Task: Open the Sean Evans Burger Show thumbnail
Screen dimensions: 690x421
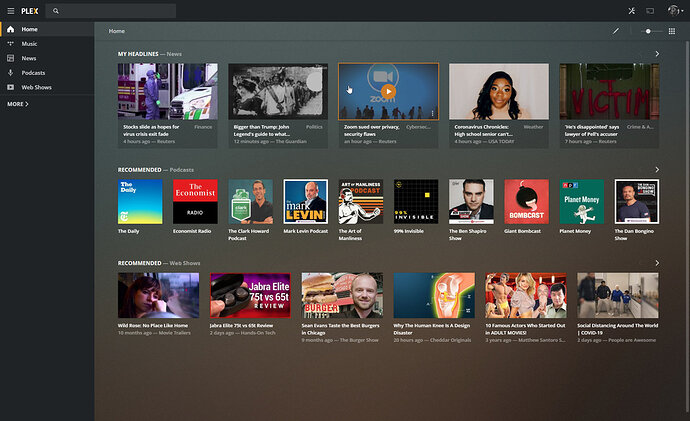Action: 342,295
